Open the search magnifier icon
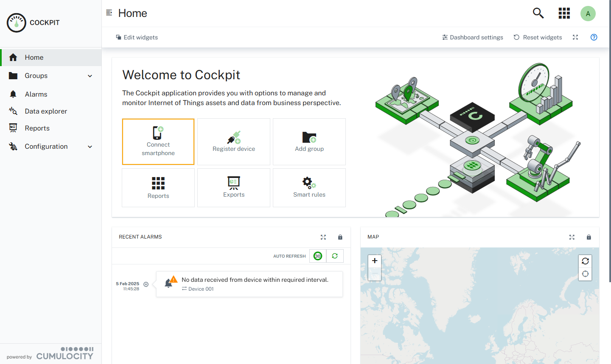Screen dimensions: 611x364 point(538,13)
